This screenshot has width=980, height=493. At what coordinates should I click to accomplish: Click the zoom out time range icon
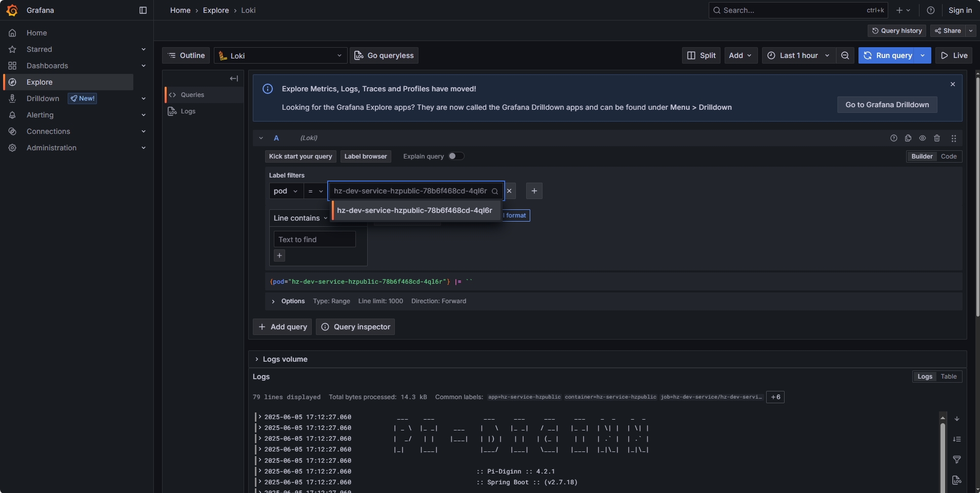click(x=845, y=55)
